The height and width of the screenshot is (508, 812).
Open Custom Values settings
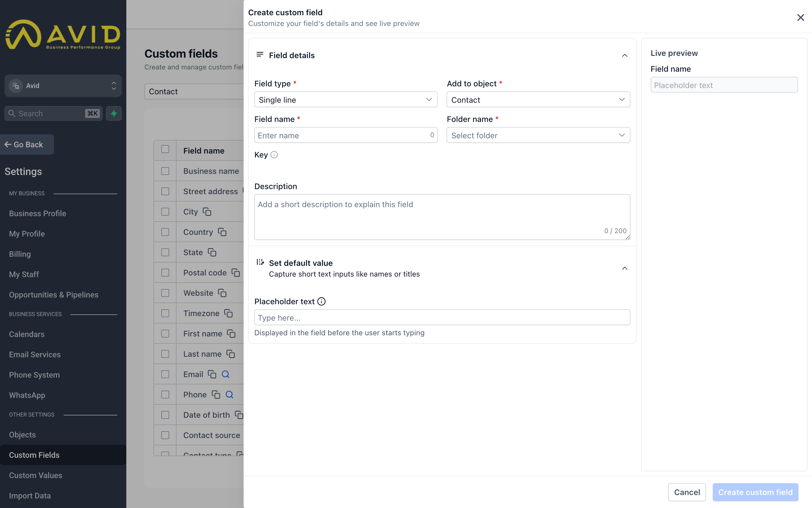(36, 476)
